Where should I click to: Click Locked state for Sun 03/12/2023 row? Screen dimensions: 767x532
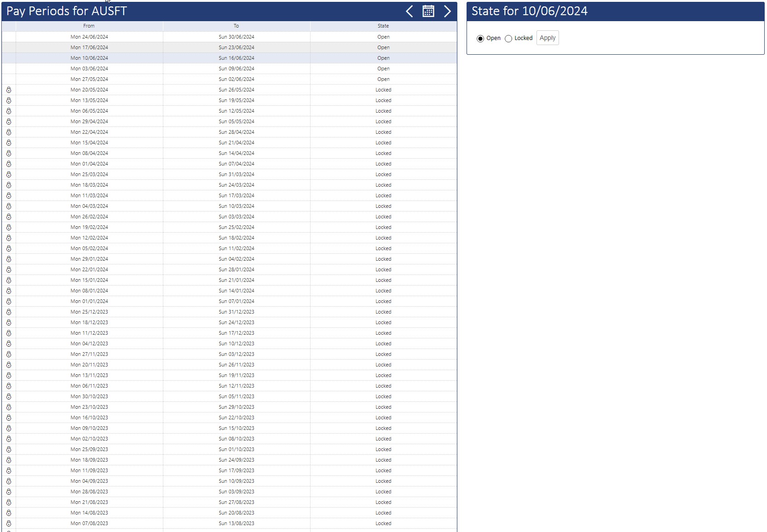(x=383, y=354)
